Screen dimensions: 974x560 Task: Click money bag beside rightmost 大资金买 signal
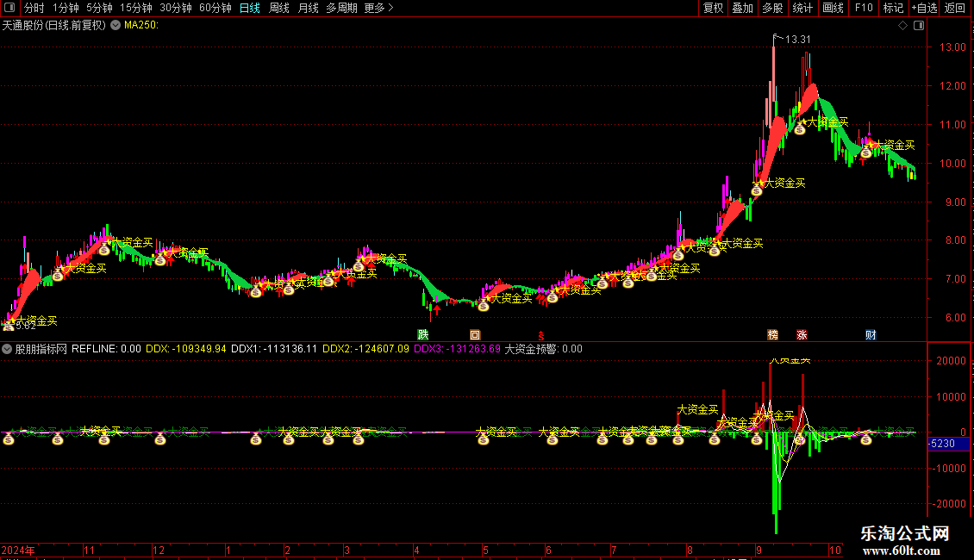pyautogui.click(x=866, y=152)
